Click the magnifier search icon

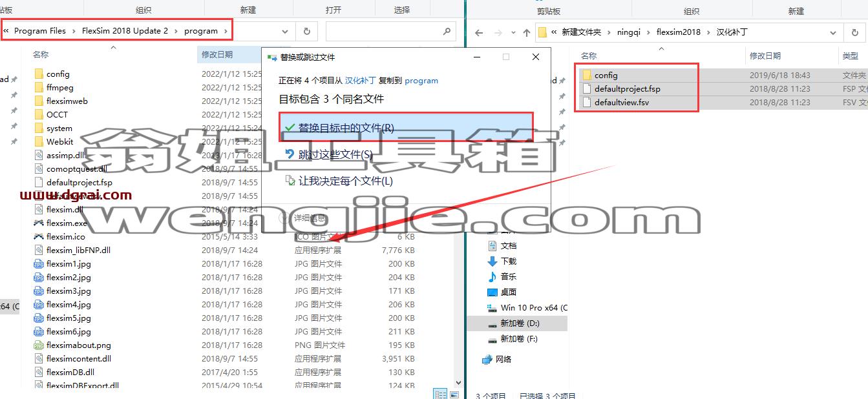(x=447, y=31)
